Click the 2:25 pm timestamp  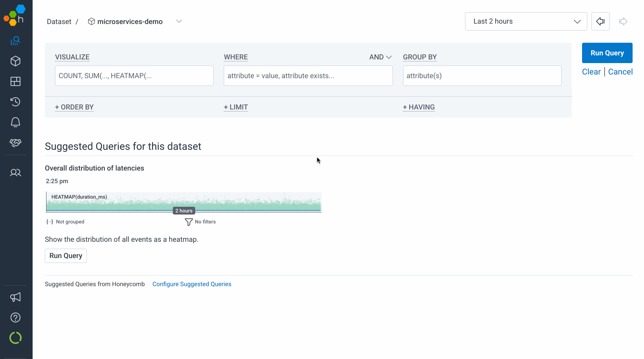(57, 181)
